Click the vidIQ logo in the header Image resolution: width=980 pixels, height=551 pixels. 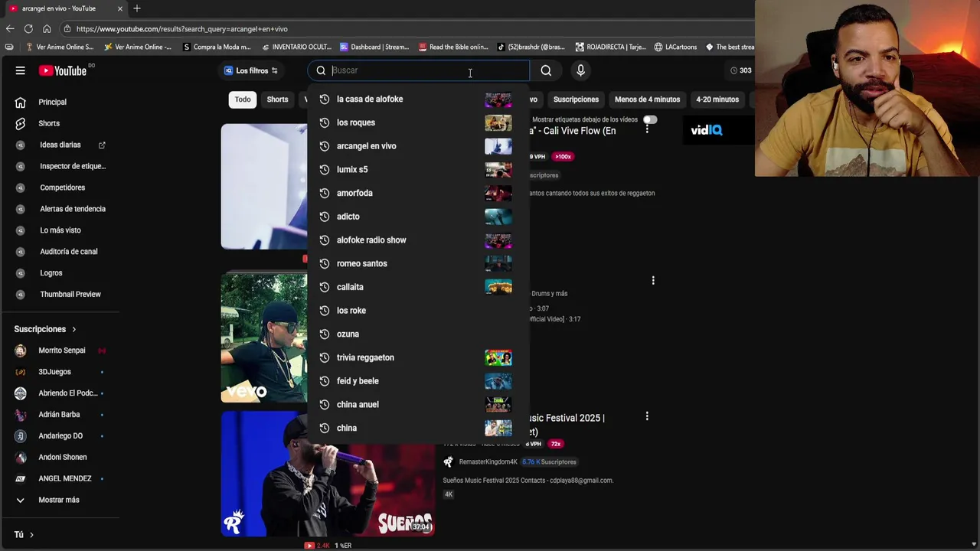tap(706, 130)
